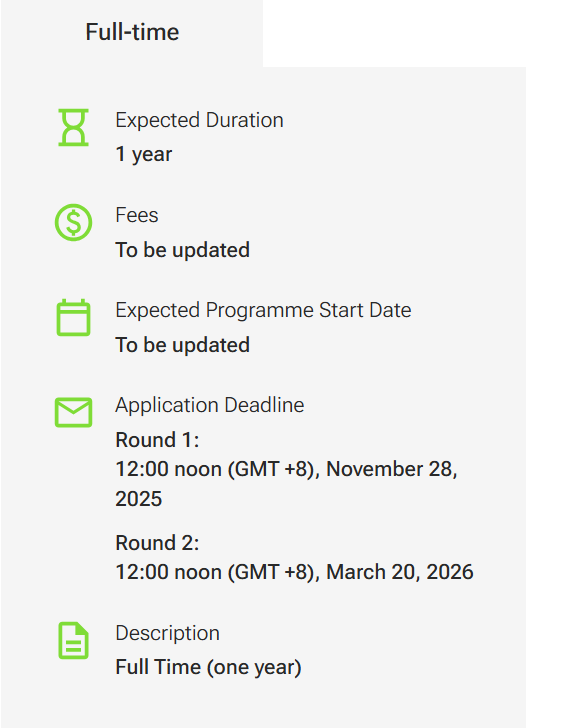The width and height of the screenshot is (563, 728).
Task: Click the hourglass duration icon
Action: [x=73, y=128]
